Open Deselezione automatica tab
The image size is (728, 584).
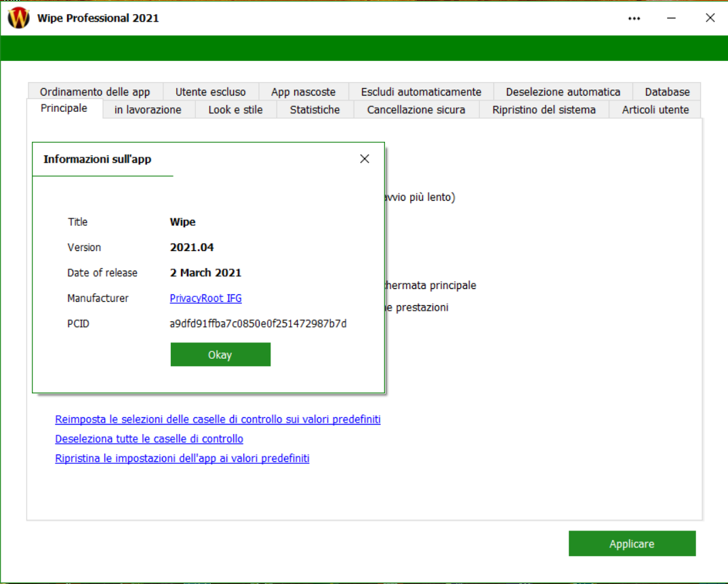563,92
